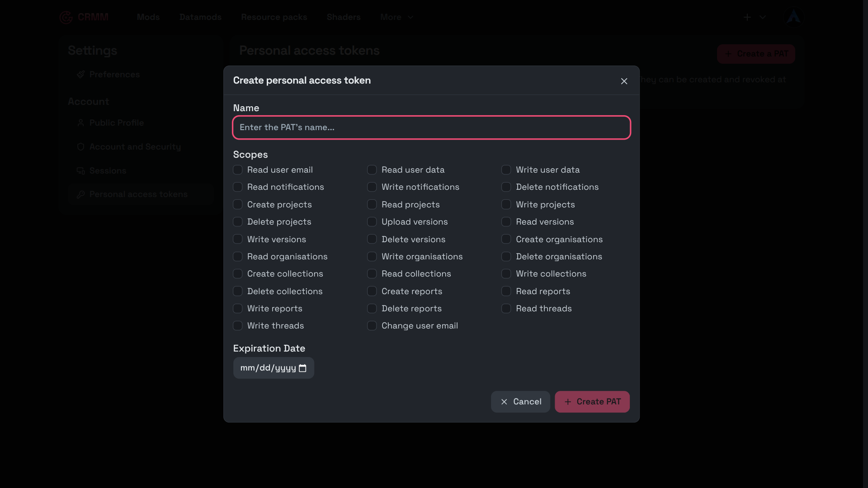Open the calendar picker icon in Expiration Date
This screenshot has width=868, height=488.
[302, 368]
